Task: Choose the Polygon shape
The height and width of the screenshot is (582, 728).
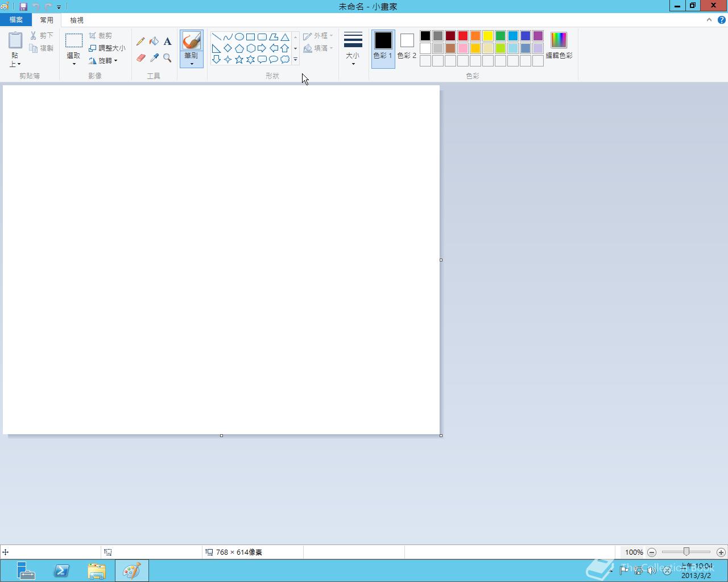Action: (273, 37)
